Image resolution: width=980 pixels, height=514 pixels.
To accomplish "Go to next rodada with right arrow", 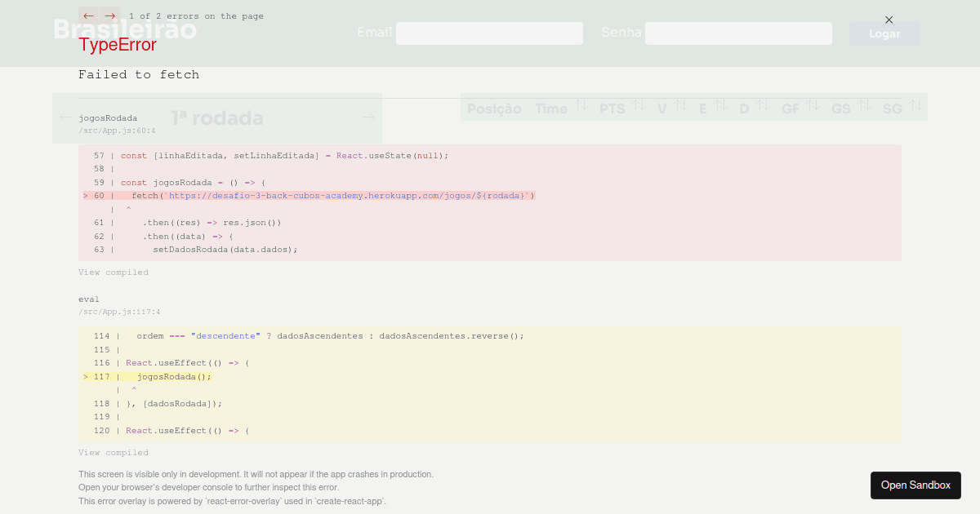I will click(x=368, y=117).
